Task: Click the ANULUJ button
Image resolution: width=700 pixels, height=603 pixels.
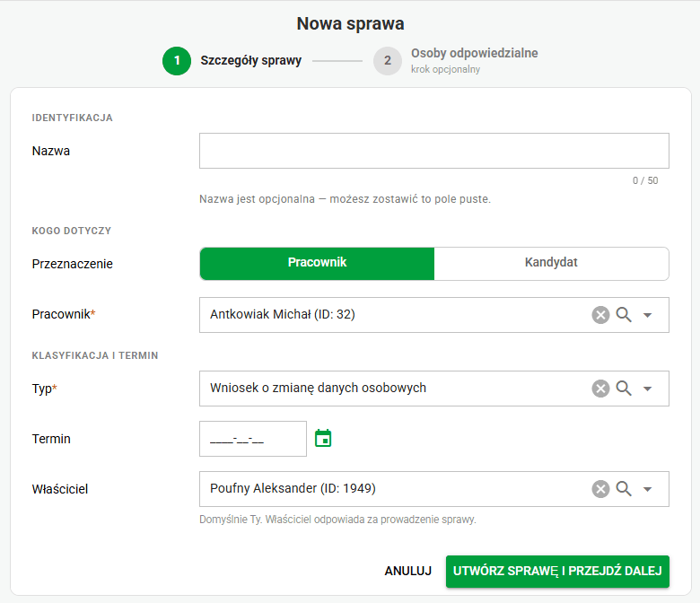Action: [408, 571]
